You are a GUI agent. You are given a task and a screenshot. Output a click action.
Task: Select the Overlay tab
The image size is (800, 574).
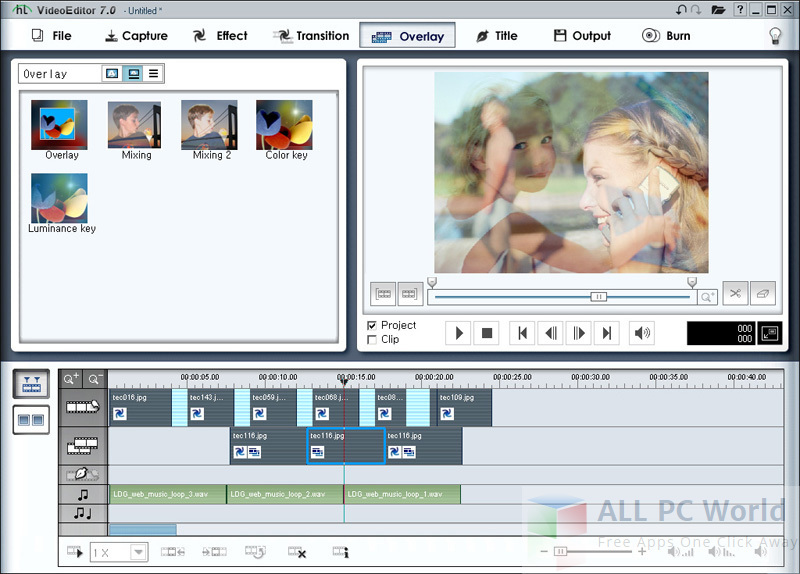pyautogui.click(x=407, y=36)
